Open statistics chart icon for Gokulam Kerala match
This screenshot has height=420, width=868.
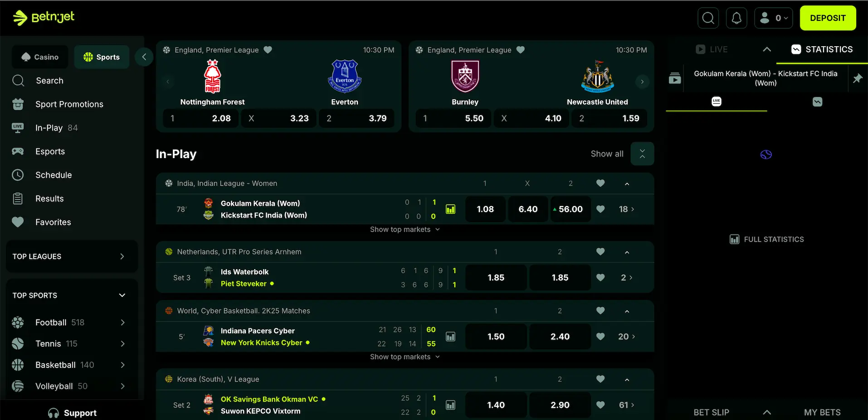[x=450, y=209]
